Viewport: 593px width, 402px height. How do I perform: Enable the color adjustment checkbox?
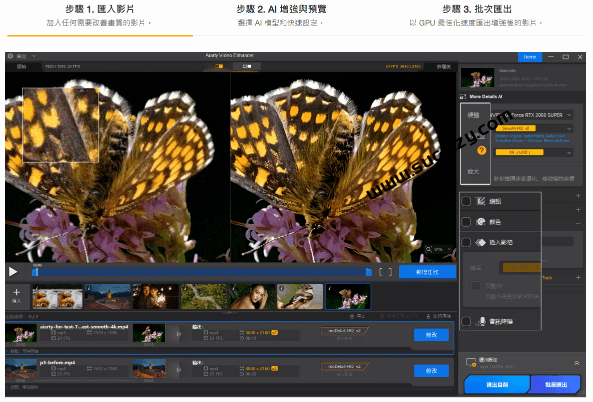click(466, 222)
